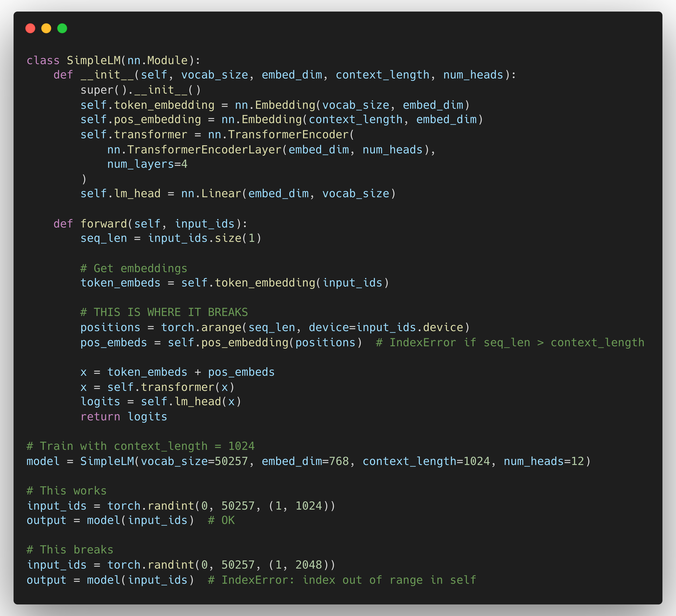
Task: Click the yellow minimize button
Action: [46, 28]
